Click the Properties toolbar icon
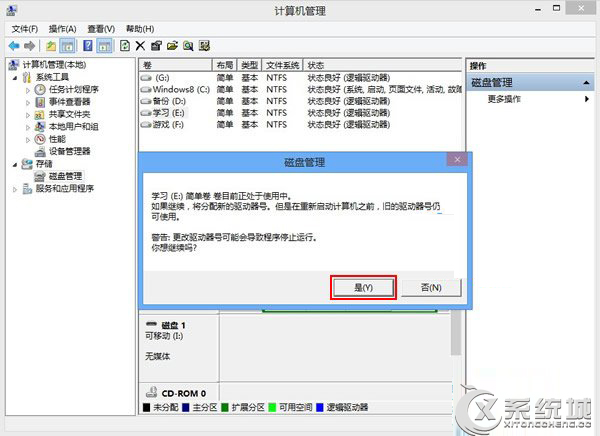 156,46
